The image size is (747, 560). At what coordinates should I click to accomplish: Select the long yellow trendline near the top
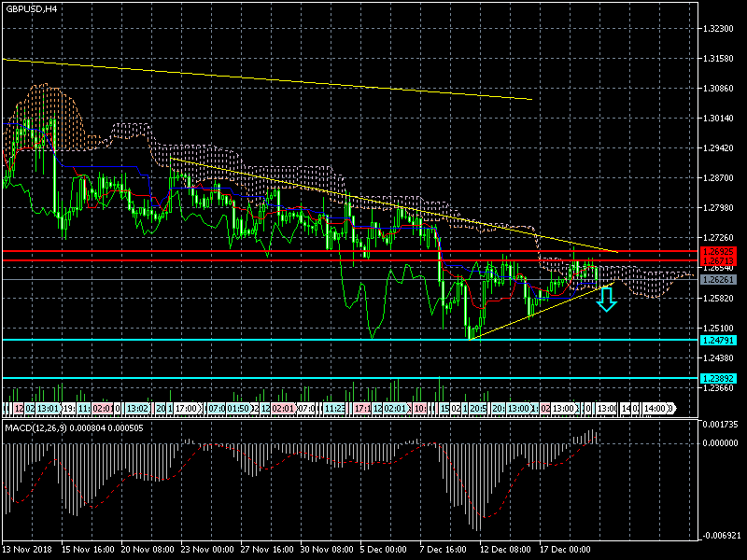tap(280, 79)
